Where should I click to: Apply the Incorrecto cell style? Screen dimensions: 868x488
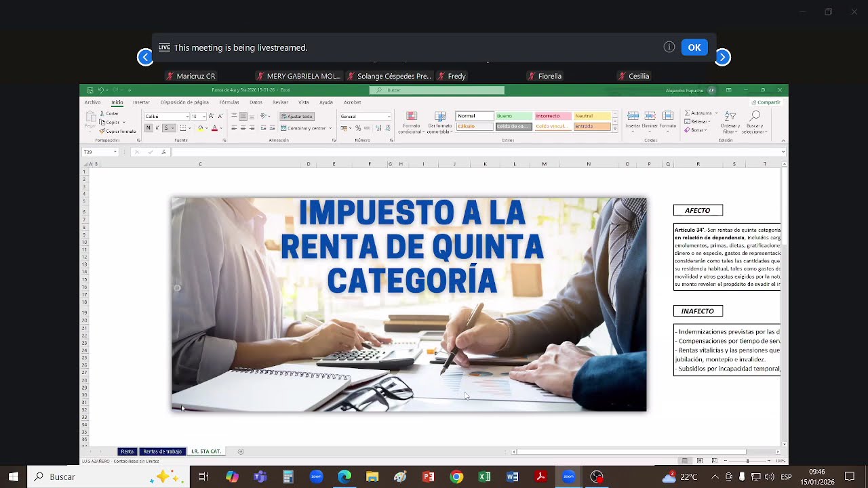[x=553, y=116]
